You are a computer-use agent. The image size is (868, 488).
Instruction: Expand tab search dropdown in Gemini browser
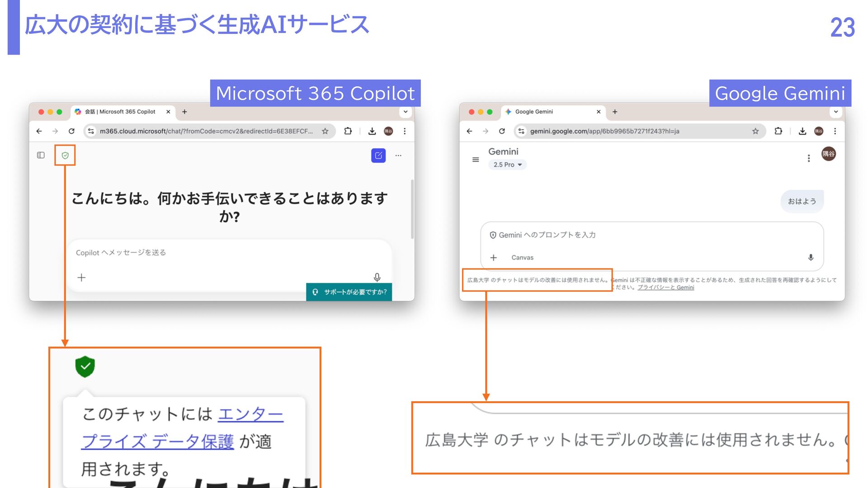(836, 112)
